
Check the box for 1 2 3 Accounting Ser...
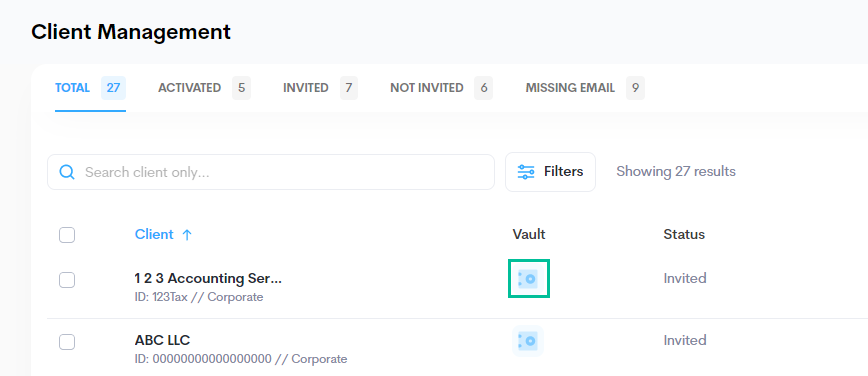[x=67, y=280]
